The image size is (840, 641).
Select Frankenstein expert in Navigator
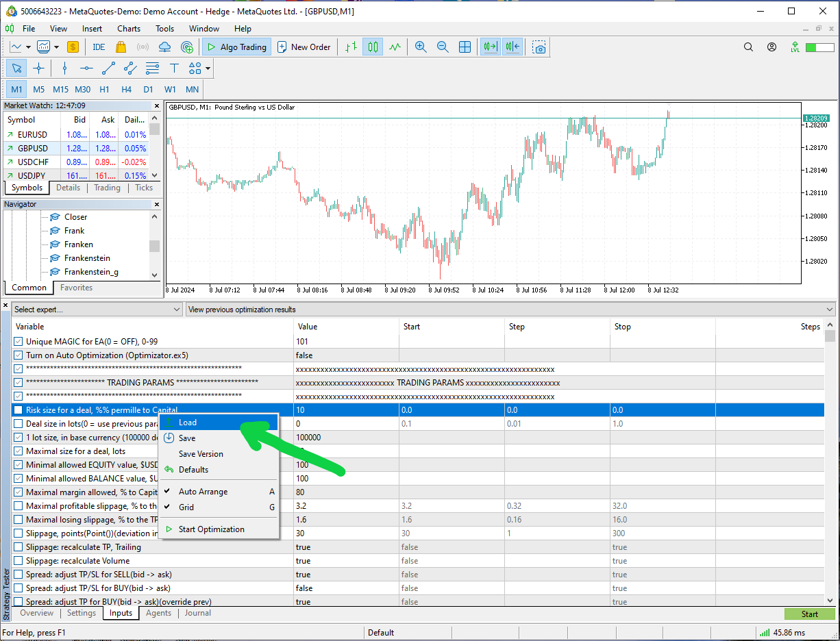pos(87,258)
